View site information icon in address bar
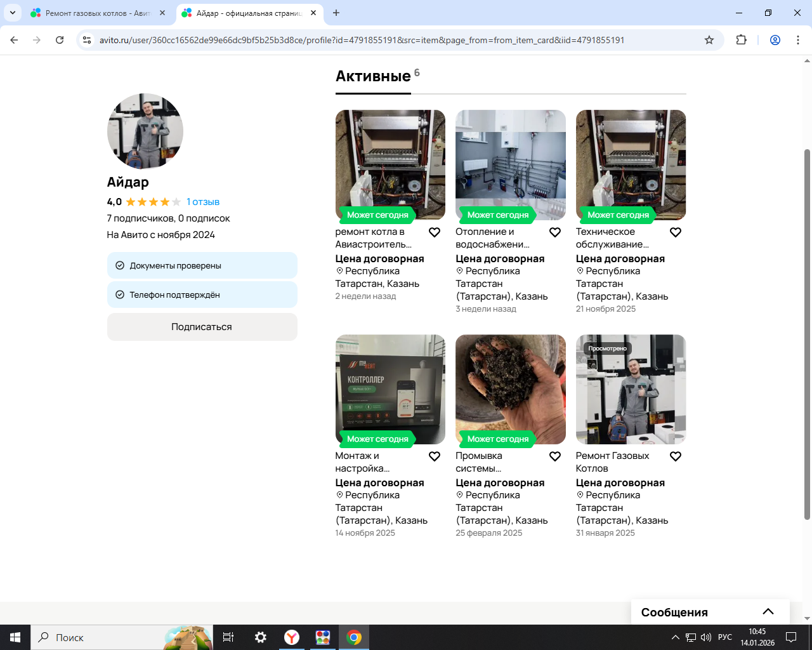The image size is (812, 650). tap(88, 40)
